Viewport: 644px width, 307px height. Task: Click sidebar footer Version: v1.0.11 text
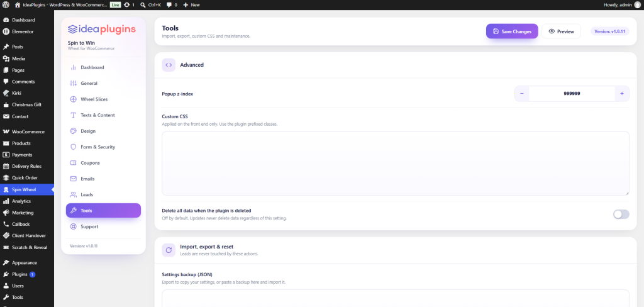coord(84,246)
